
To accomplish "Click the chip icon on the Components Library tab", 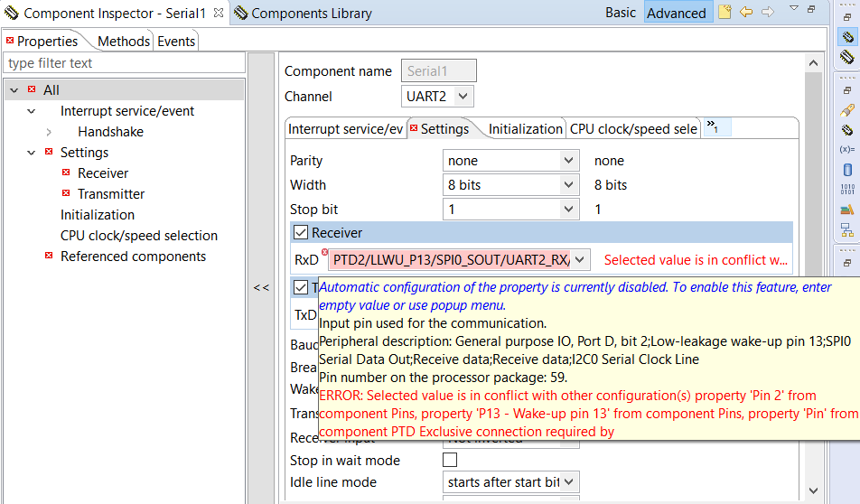I will 241,13.
